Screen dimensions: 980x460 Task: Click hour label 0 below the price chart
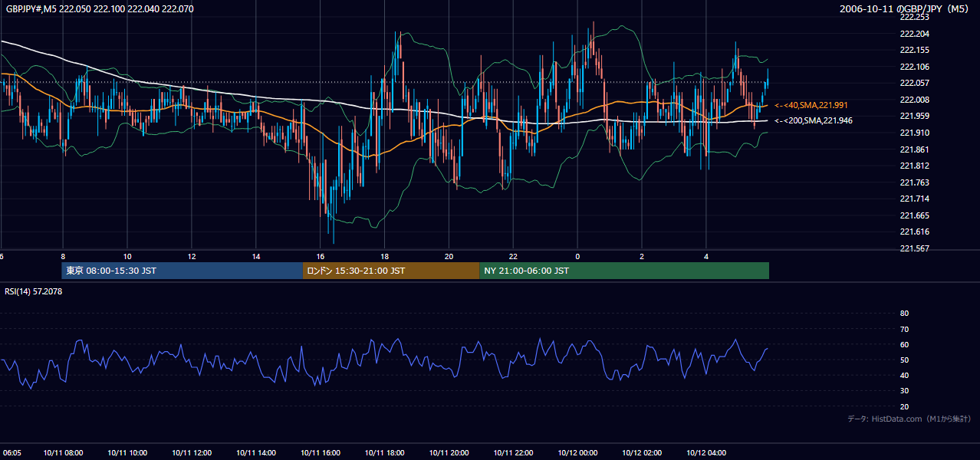pyautogui.click(x=577, y=256)
